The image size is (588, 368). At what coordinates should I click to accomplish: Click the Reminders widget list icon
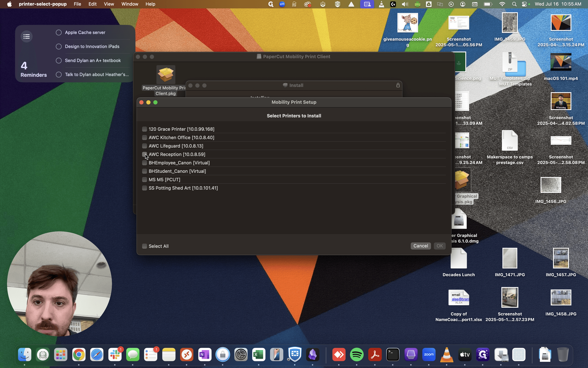27,36
